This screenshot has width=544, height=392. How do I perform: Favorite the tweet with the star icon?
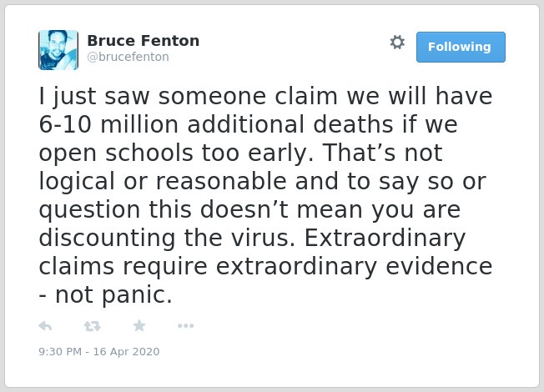pyautogui.click(x=139, y=325)
